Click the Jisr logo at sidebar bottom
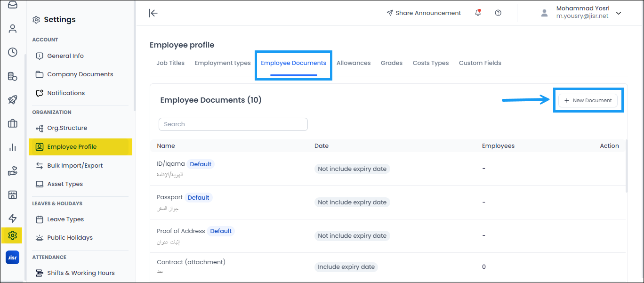The image size is (644, 283). [12, 257]
